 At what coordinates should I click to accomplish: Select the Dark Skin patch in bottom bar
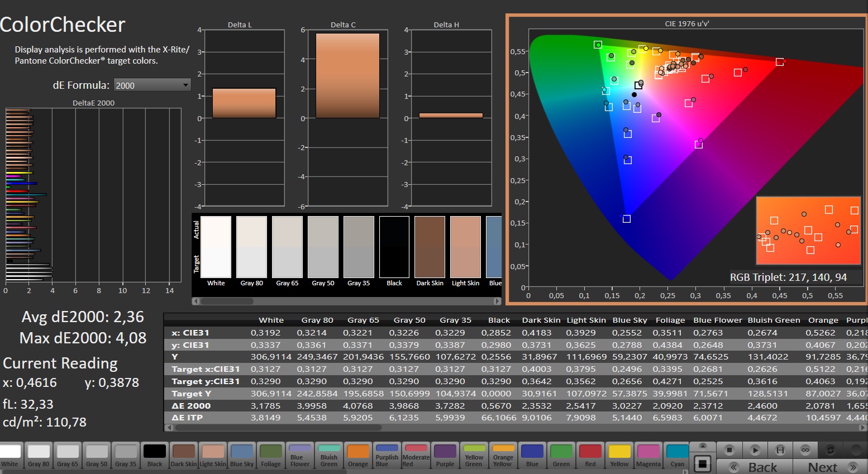pos(184,455)
